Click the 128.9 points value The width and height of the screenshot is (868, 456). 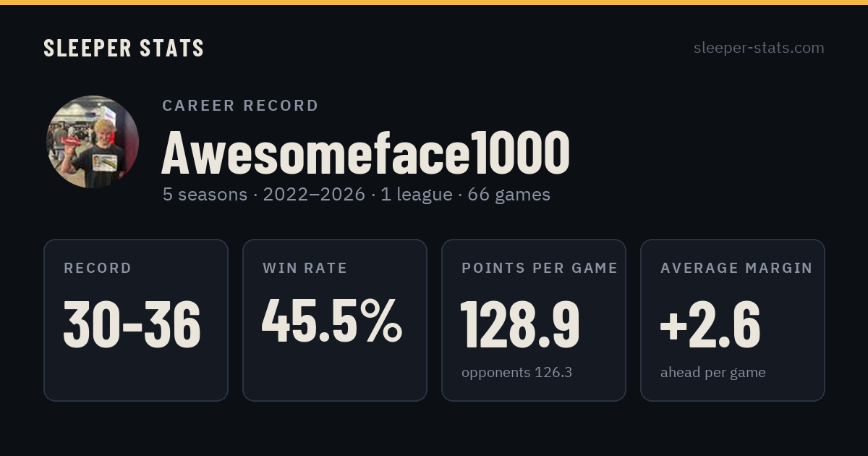(x=521, y=324)
